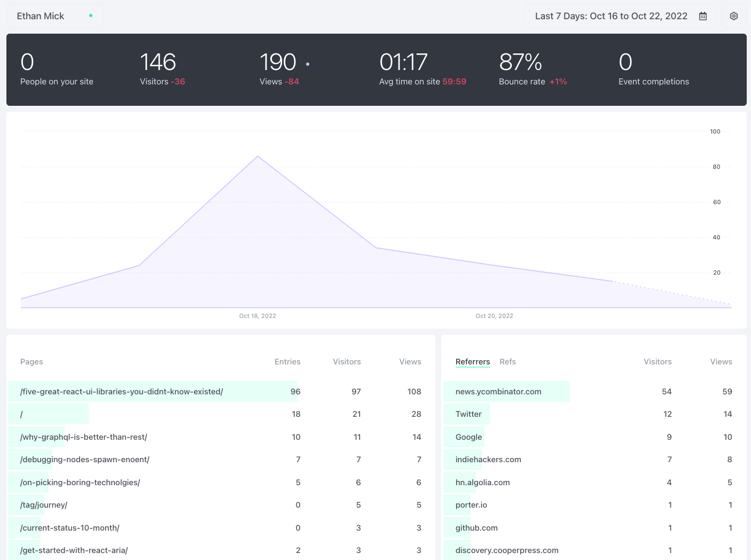Screen dimensions: 751x560
Task: Click the green status dot next to Ethan Mick
Action: 91,15
